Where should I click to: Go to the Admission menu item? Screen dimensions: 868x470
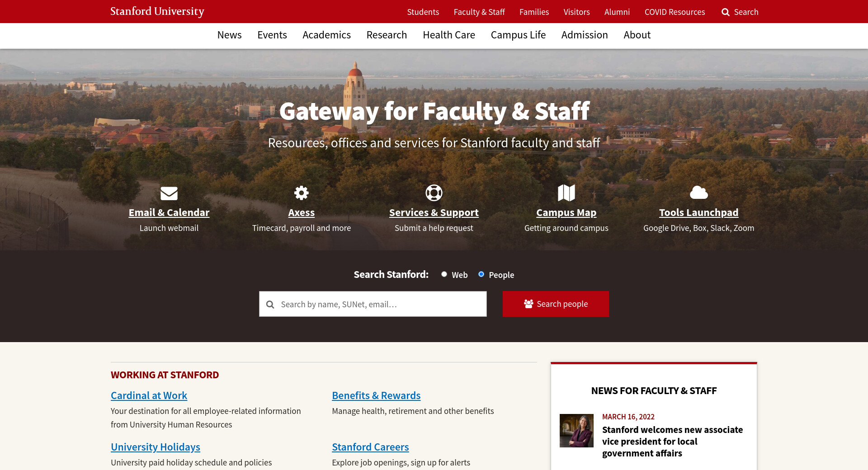coord(585,35)
